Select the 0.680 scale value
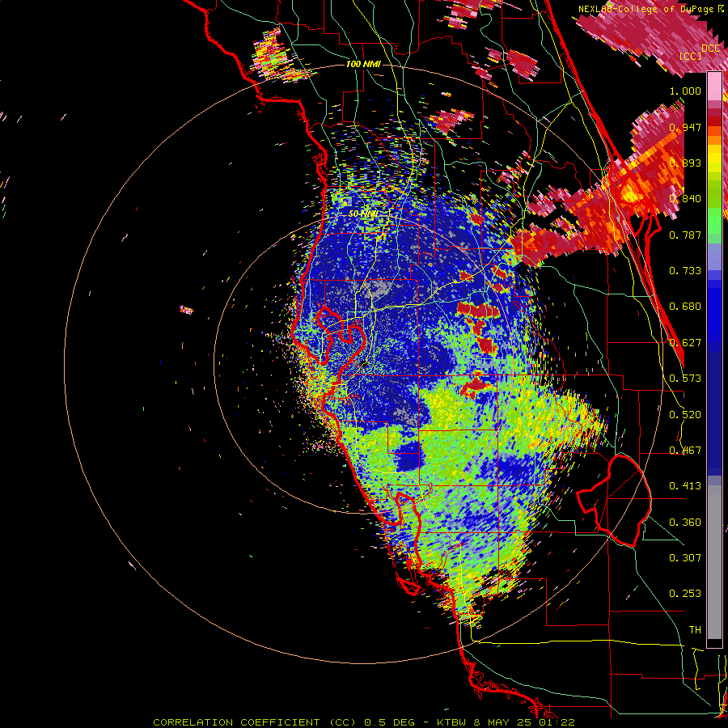Viewport: 728px width, 728px height. click(x=685, y=307)
